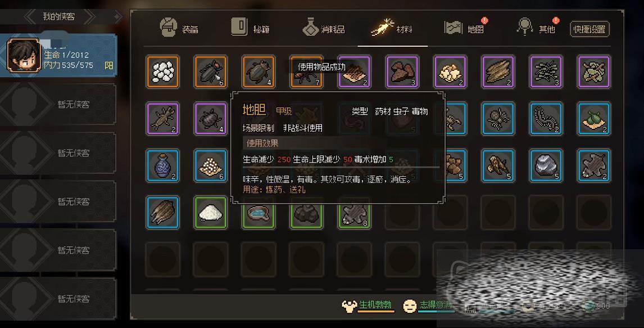
Task: Select the centipede item with count 2
Action: click(546, 119)
